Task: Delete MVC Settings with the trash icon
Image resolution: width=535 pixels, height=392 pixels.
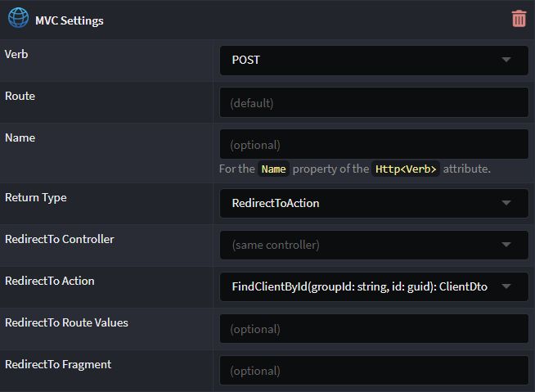Action: click(x=519, y=19)
